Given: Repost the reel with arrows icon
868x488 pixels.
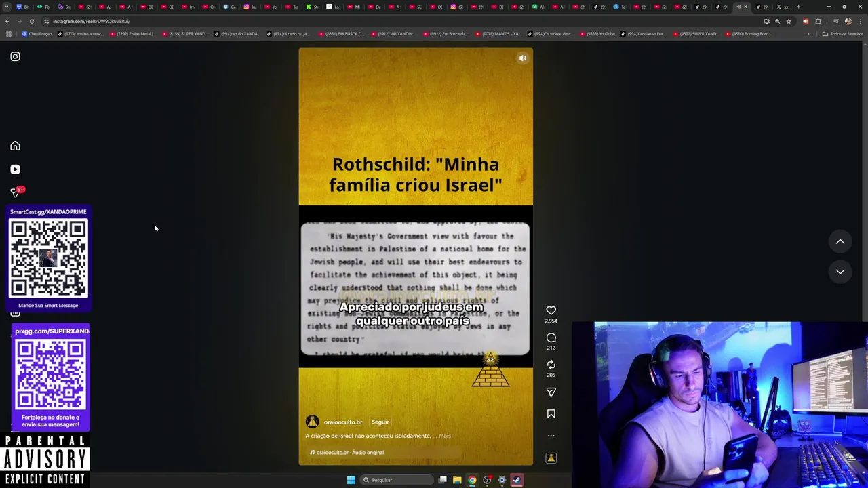Looking at the screenshot, I should [x=551, y=365].
